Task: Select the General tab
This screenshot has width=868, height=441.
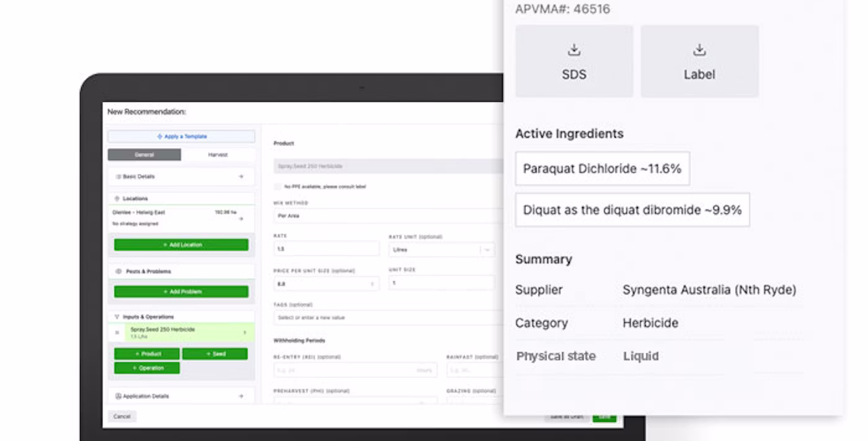Action: 144,155
